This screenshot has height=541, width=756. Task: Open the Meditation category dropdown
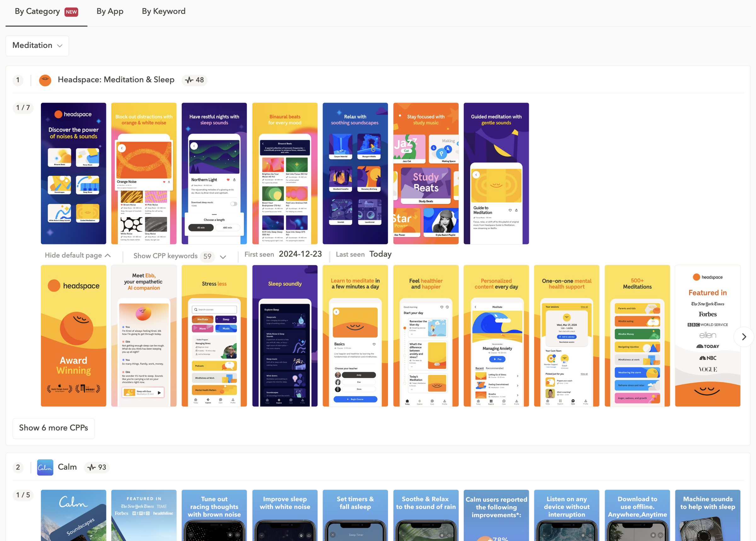(x=37, y=46)
